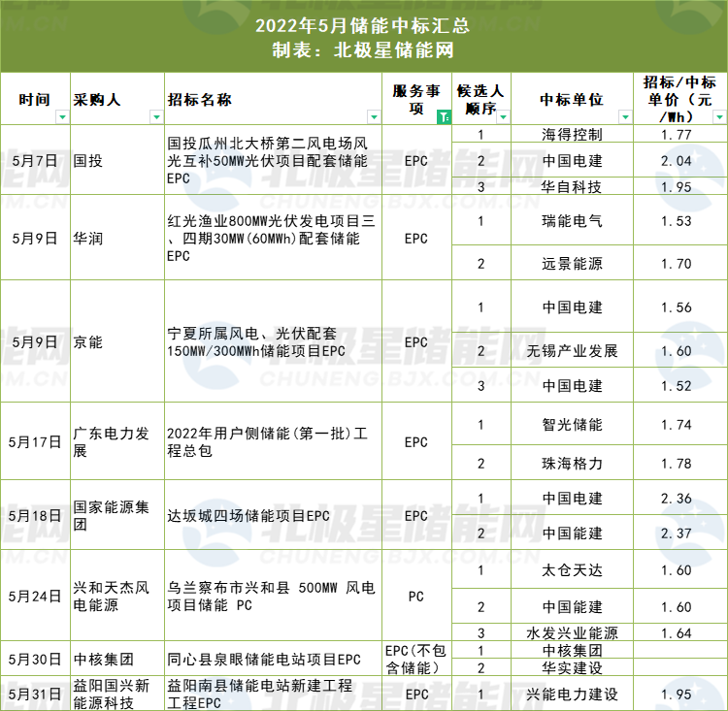Click the 达坂城四场储能项目EPC cell
728x711 pixels.
click(x=272, y=515)
